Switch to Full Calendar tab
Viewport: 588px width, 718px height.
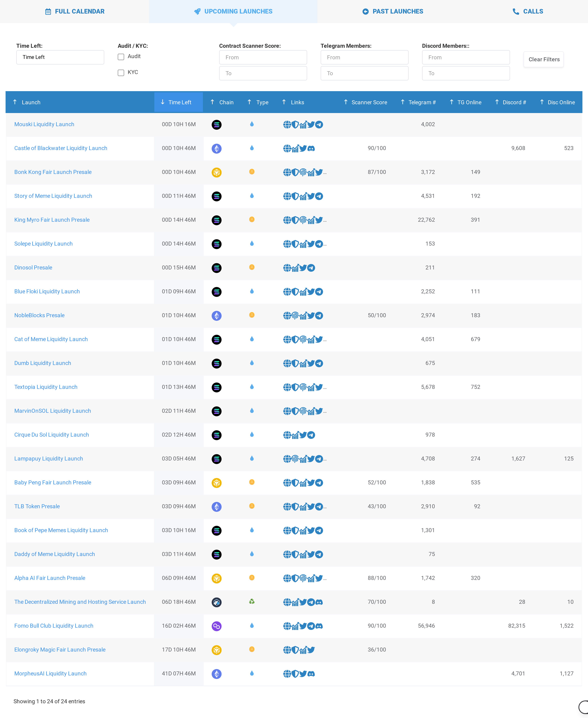[x=75, y=12]
